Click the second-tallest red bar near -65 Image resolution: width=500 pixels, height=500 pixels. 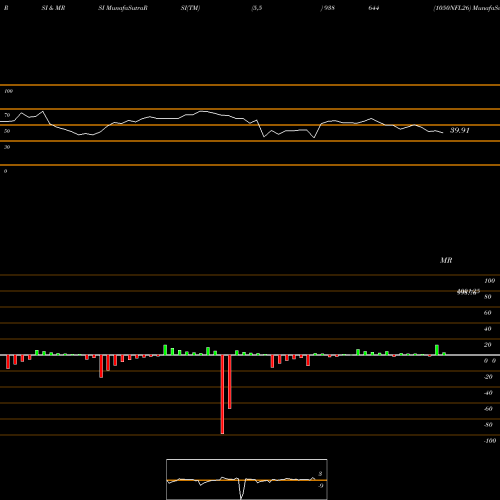230,382
